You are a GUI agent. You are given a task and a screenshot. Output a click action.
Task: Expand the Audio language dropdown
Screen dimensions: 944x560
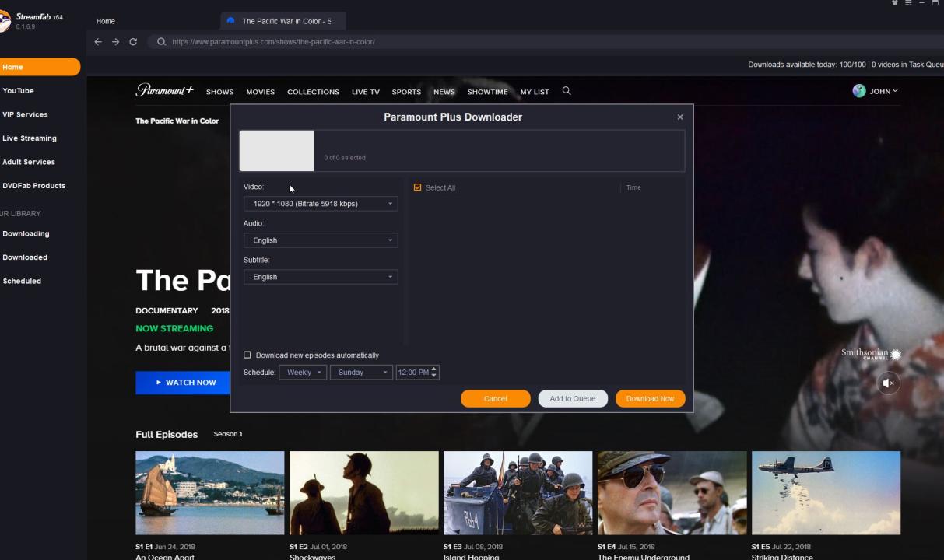click(321, 240)
